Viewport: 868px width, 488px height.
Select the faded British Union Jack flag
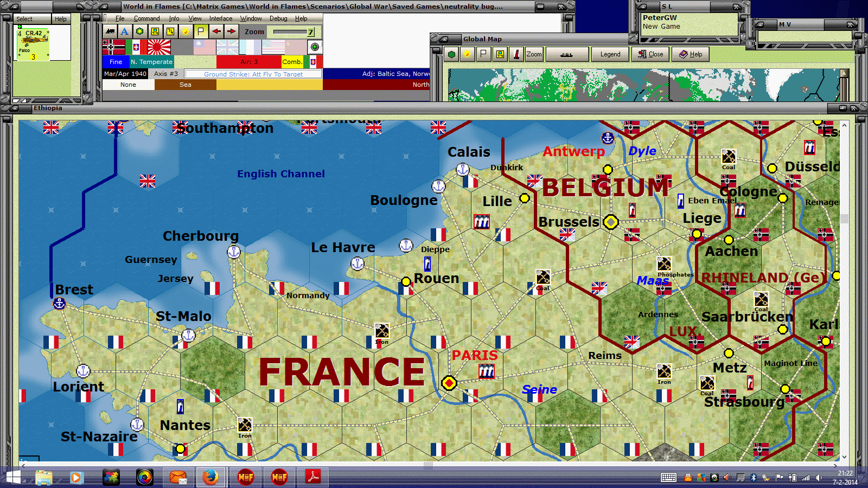[227, 47]
